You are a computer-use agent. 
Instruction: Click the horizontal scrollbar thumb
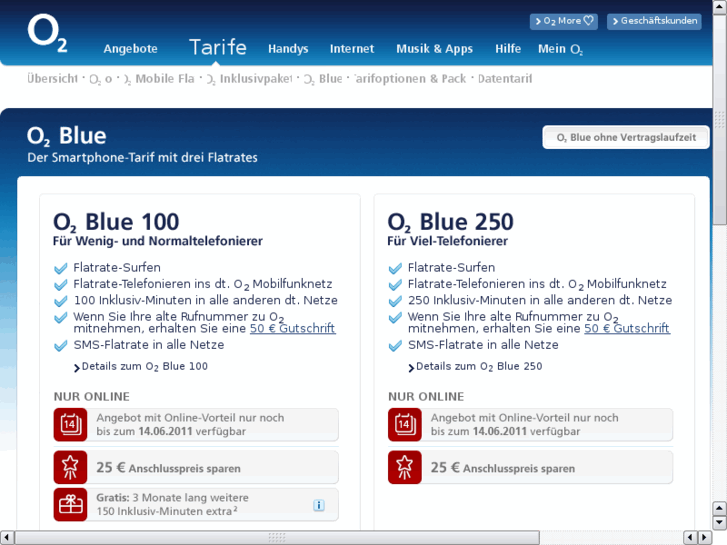pyautogui.click(x=277, y=538)
